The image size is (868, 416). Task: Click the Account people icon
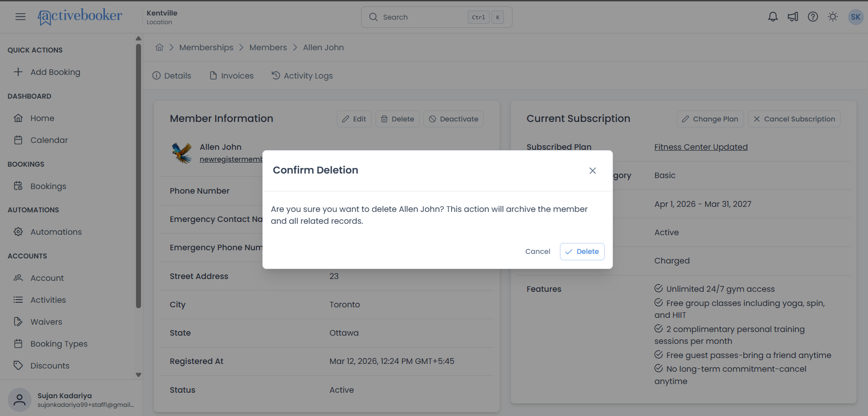click(x=18, y=278)
